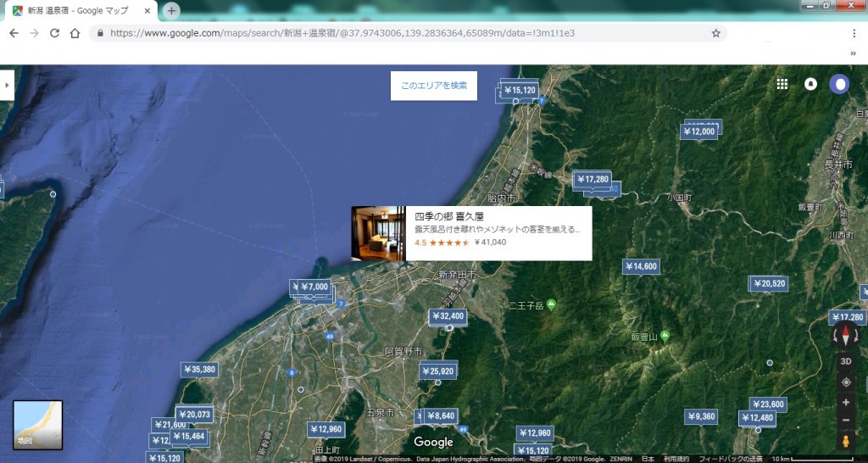868x463 pixels.
Task: Open the 四季の郷 喜久屋 title link
Action: tap(449, 216)
